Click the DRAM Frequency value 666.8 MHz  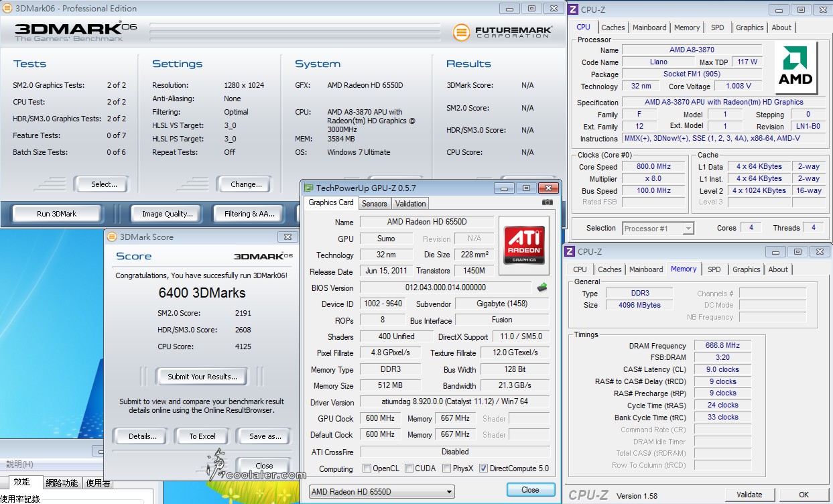tap(722, 346)
